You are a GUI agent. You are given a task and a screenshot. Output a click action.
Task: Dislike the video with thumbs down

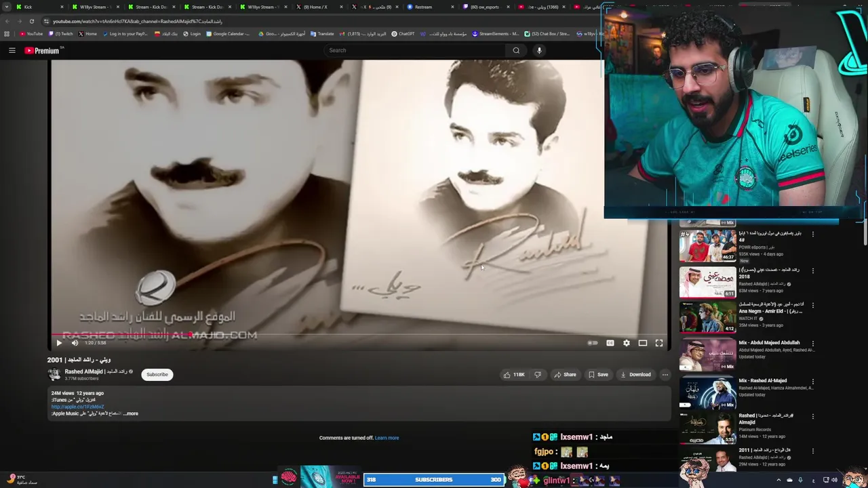click(x=538, y=374)
